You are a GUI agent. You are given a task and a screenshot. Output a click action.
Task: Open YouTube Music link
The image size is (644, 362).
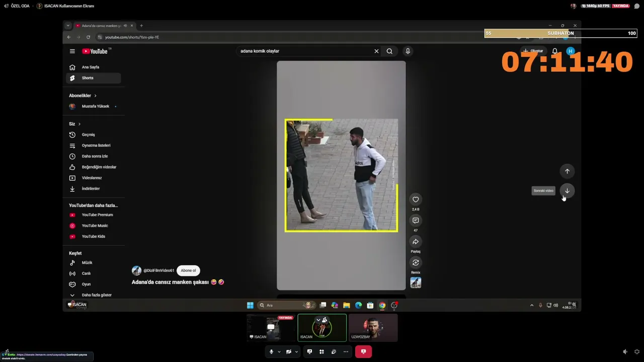[93, 226]
